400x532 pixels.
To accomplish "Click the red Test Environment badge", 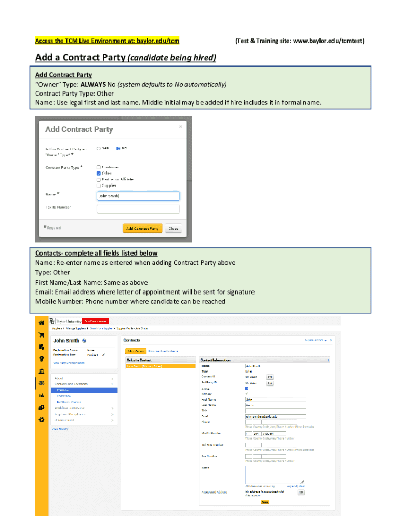I will (x=96, y=321).
